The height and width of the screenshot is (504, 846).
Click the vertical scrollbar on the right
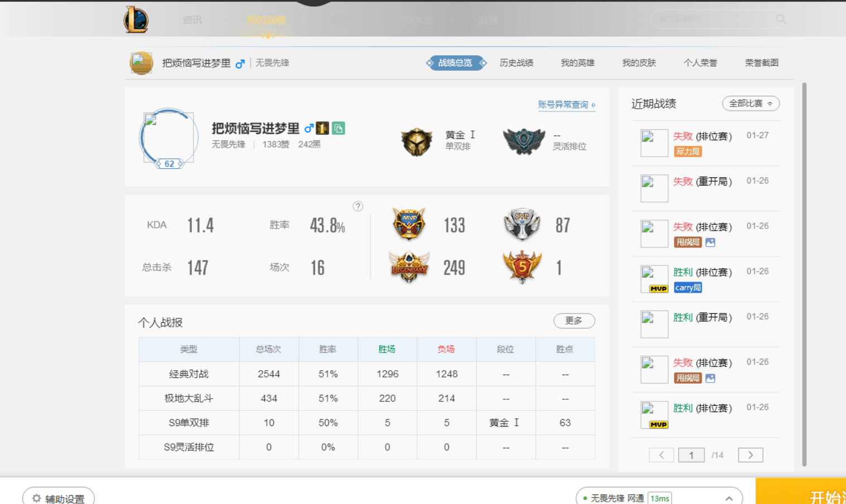pos(804,273)
